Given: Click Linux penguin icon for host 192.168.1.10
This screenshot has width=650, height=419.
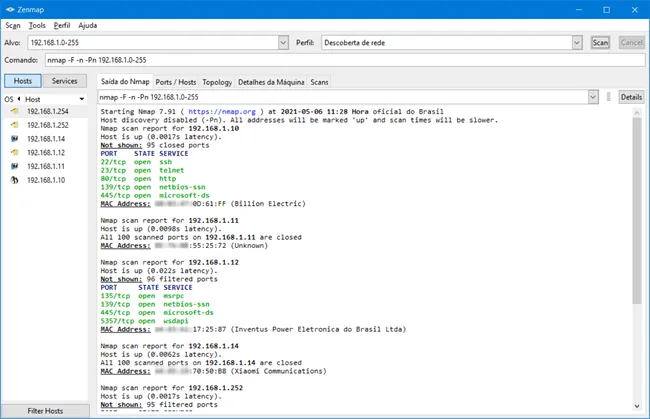Looking at the screenshot, I should [15, 180].
